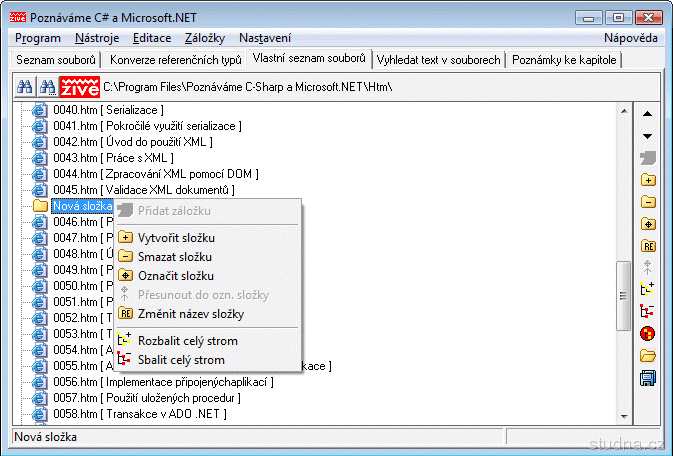The height and width of the screenshot is (456, 673).
Task: Click the Htm folder path text
Action: pyautogui.click(x=248, y=87)
